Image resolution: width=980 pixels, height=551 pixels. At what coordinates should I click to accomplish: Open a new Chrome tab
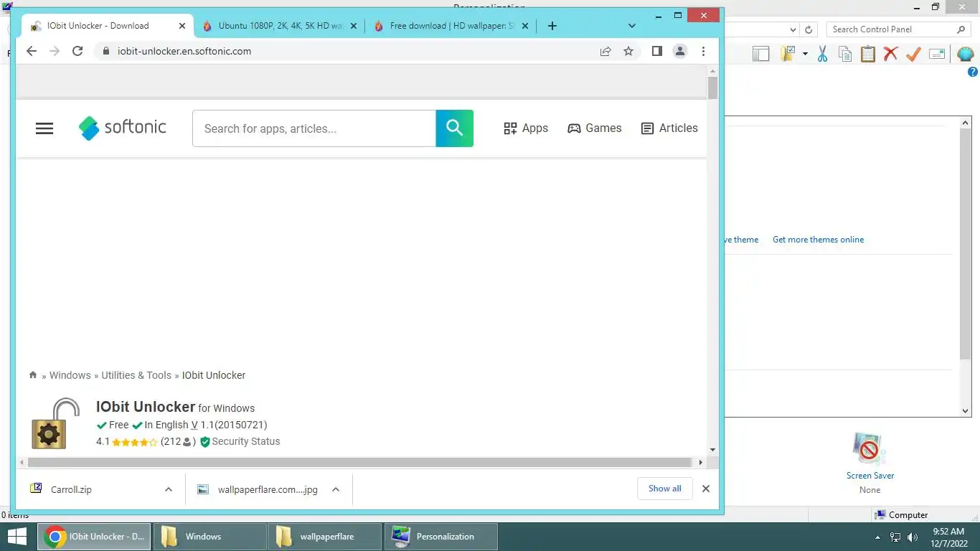click(x=552, y=26)
